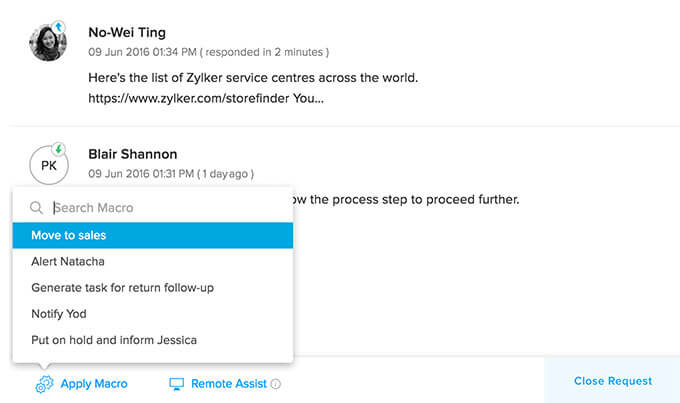Click the blue reply badge on No-Wei Ting's avatar
This screenshot has width=680, height=403.
[57, 27]
